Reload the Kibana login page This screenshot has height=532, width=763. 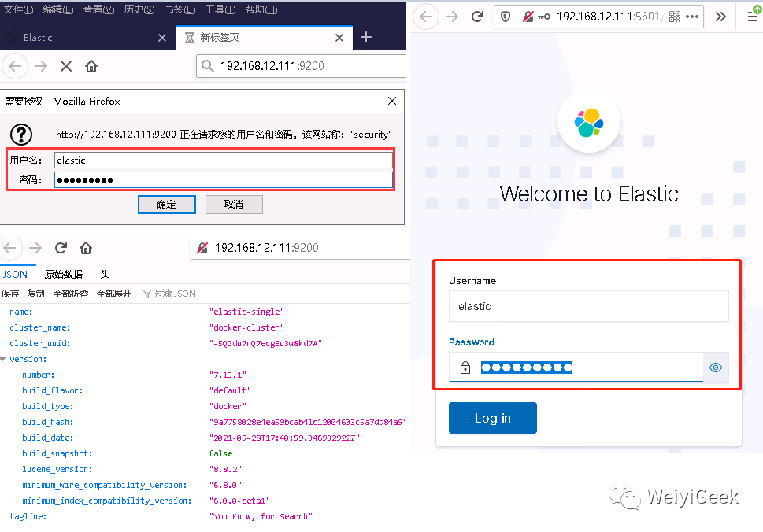tap(477, 17)
